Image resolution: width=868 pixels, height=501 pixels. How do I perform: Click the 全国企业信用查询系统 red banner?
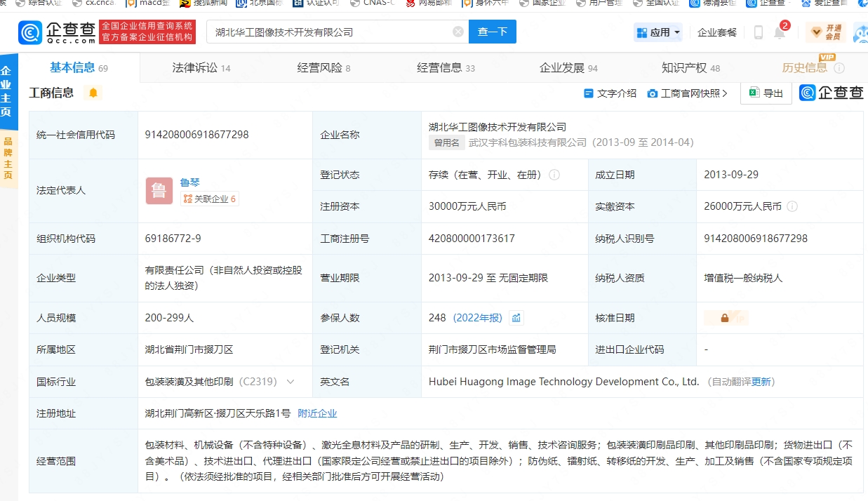(147, 32)
